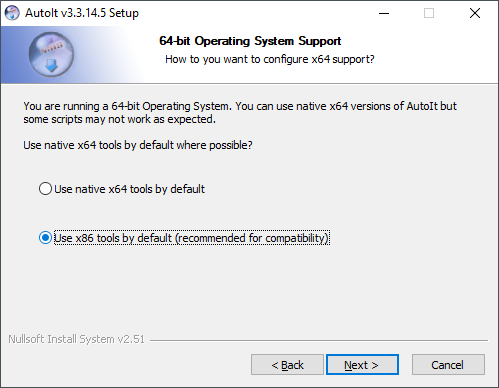This screenshot has height=388, width=499.
Task: Go back with the '< Back' button
Action: click(287, 365)
